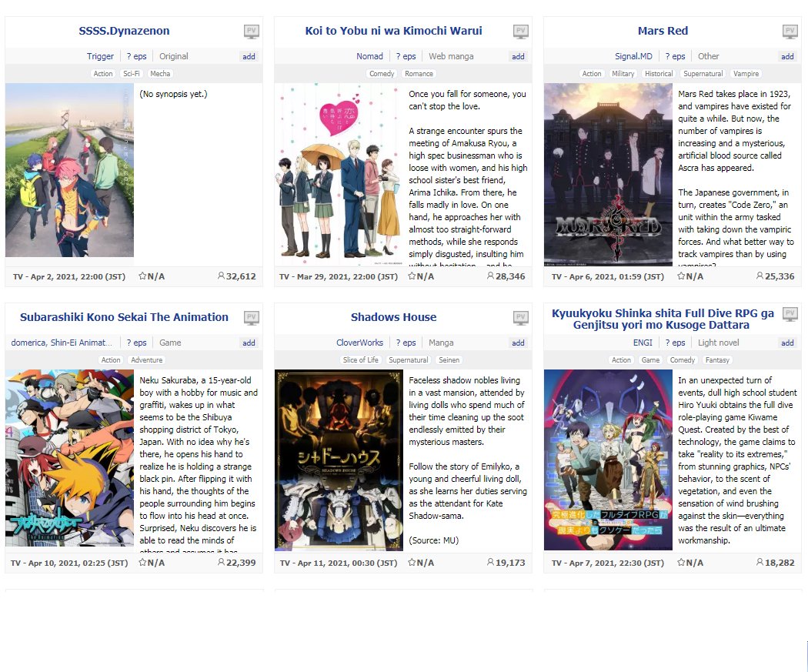This screenshot has height=672, width=808.
Task: Open the Koi to Yobu ni wa Kimochi Warui poster
Action: (339, 175)
